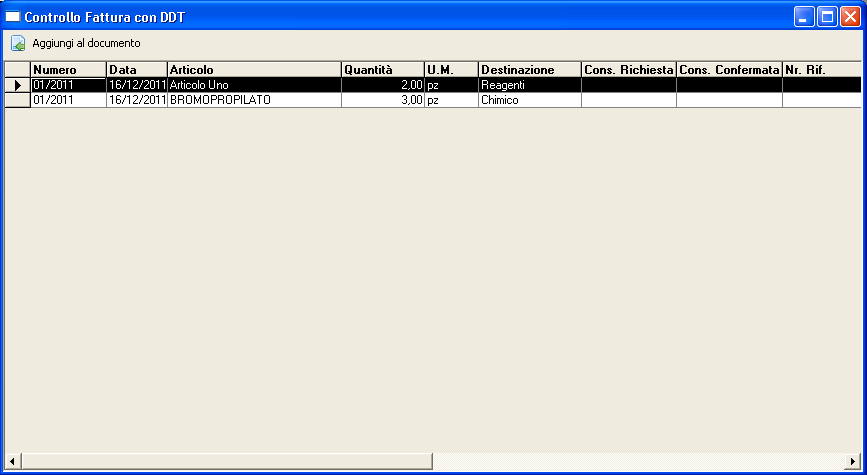Click the window title bar application icon
This screenshot has height=475, width=867.
click(x=14, y=17)
